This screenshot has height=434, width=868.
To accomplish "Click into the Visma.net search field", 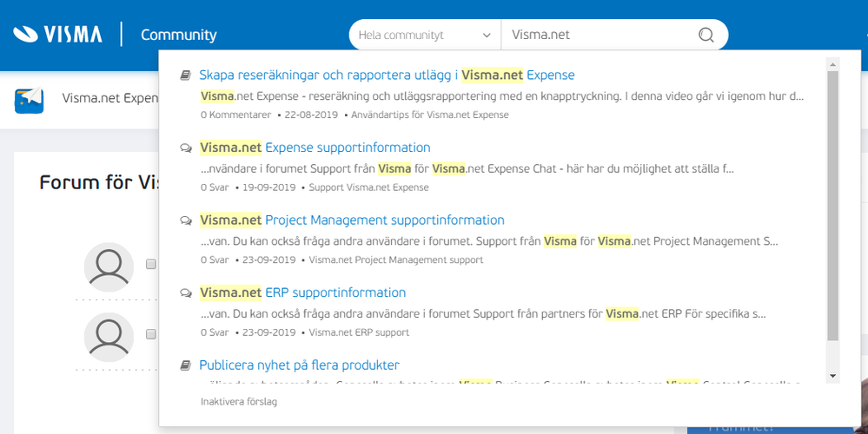I will click(600, 36).
